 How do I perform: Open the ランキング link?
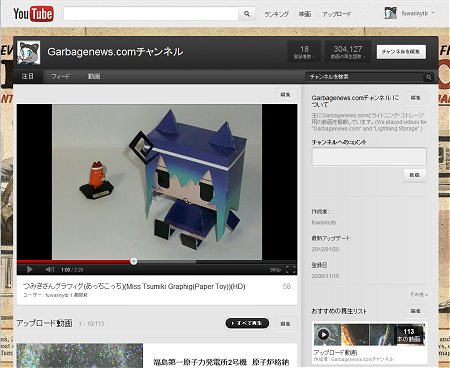click(276, 14)
